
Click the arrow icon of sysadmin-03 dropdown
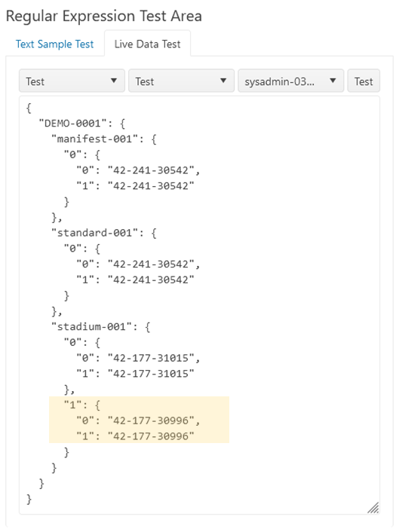point(333,81)
